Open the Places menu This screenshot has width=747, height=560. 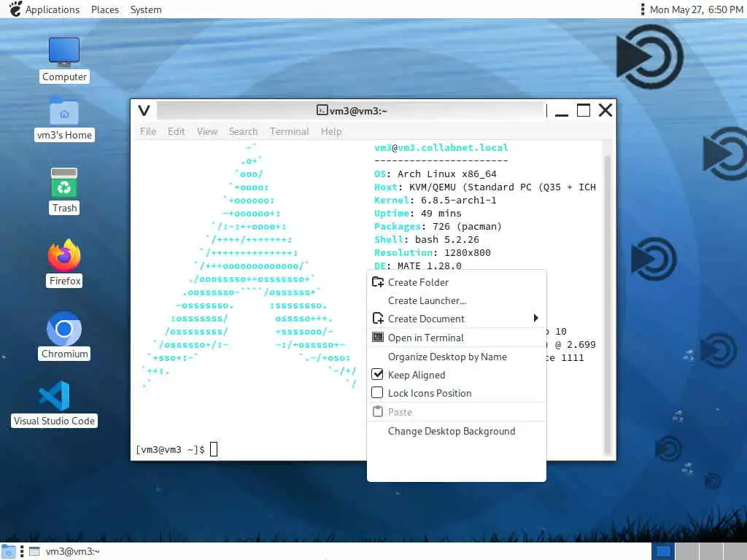click(x=105, y=9)
